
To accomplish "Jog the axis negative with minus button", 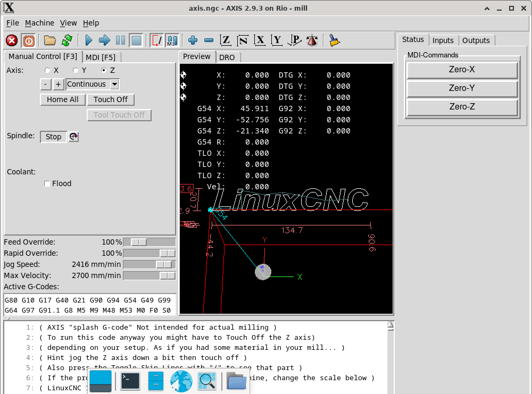I will click(45, 84).
